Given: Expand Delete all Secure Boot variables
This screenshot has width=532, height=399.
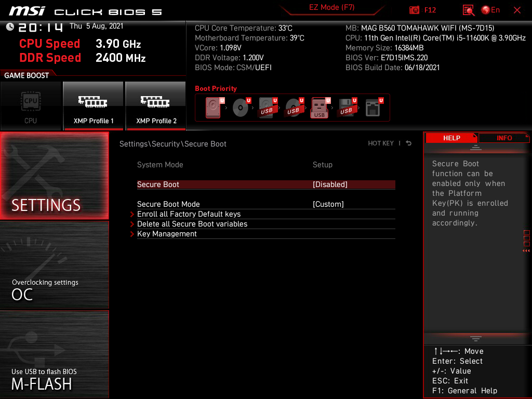Looking at the screenshot, I should coord(266,224).
